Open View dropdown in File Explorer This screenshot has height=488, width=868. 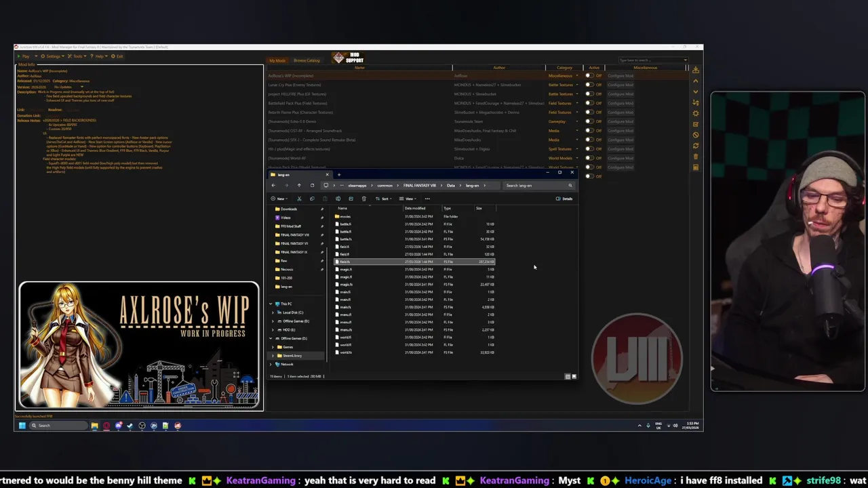pos(408,199)
